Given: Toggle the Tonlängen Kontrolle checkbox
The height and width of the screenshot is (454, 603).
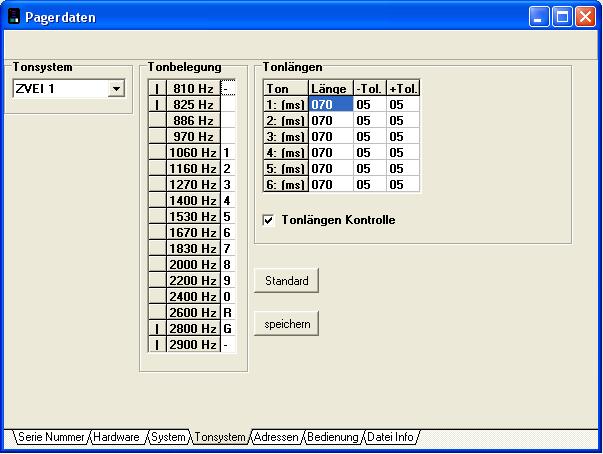Looking at the screenshot, I should (269, 220).
